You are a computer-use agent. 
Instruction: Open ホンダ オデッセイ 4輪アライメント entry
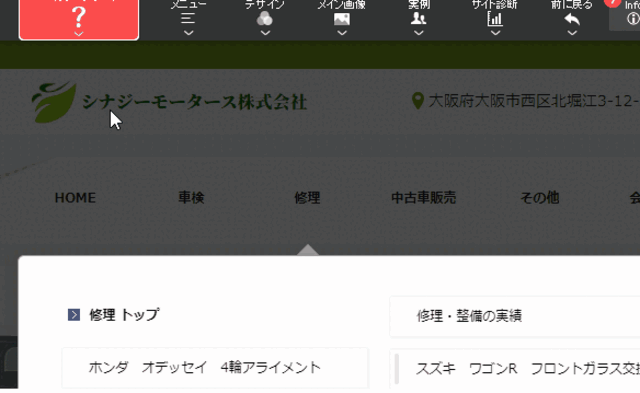215,368
